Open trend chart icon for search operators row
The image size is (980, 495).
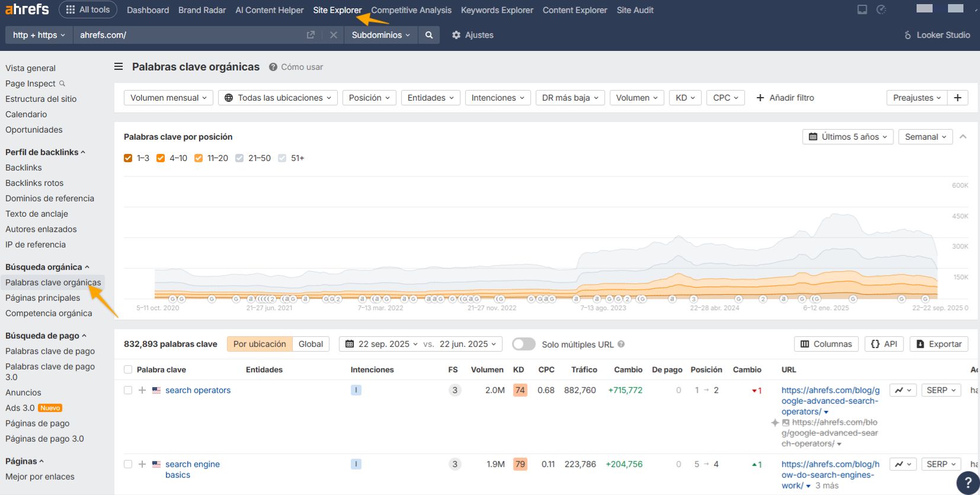click(x=903, y=390)
